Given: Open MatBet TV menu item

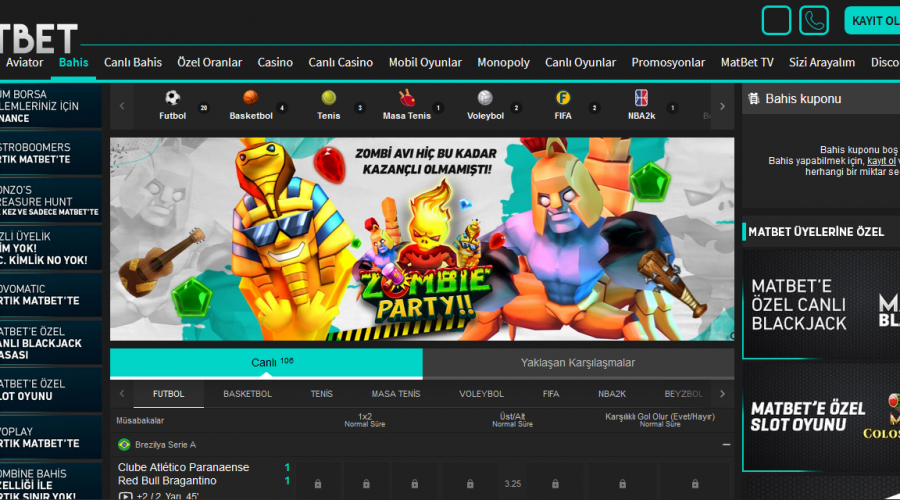Looking at the screenshot, I should point(747,63).
